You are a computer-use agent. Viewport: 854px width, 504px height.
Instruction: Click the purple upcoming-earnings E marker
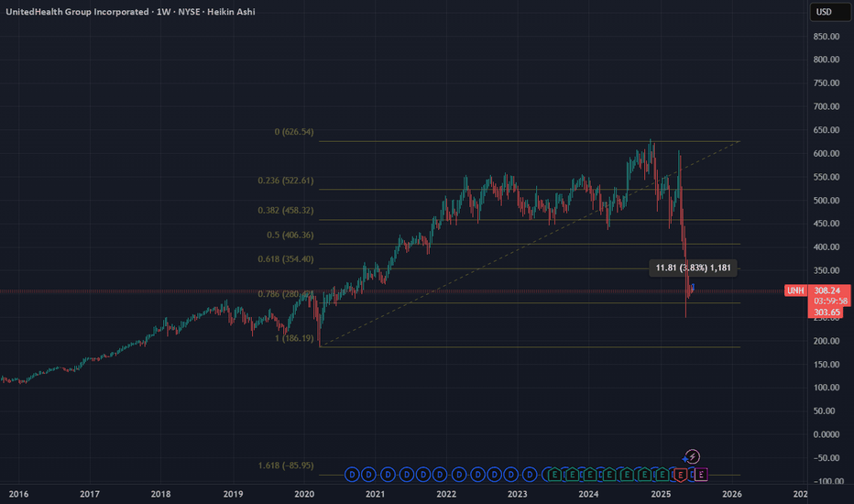click(x=701, y=475)
